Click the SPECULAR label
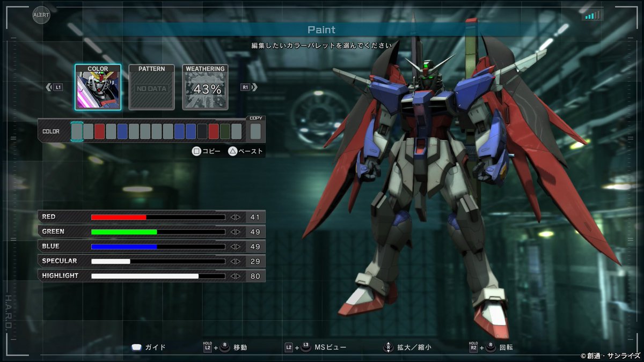The width and height of the screenshot is (644, 362). point(60,261)
